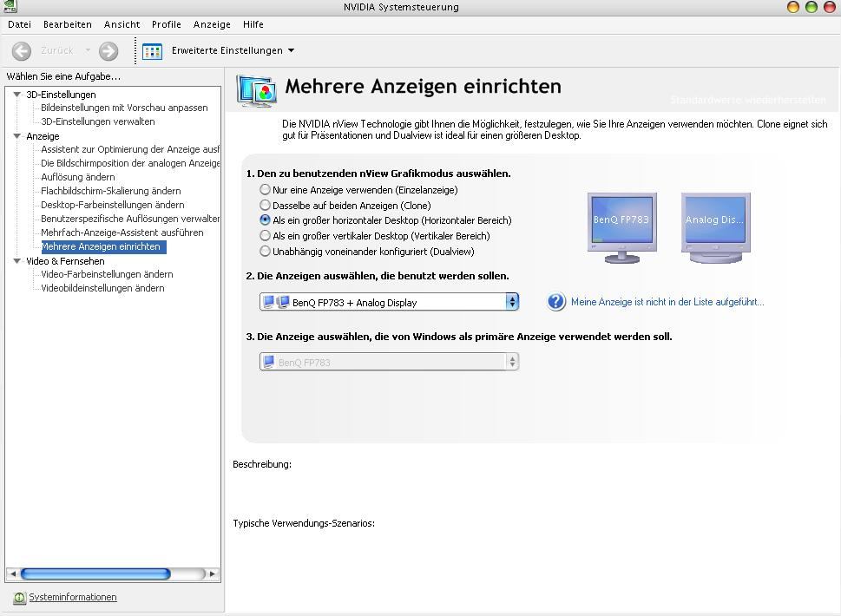The width and height of the screenshot is (841, 616).
Task: Click the Back arrow button
Action: point(22,51)
